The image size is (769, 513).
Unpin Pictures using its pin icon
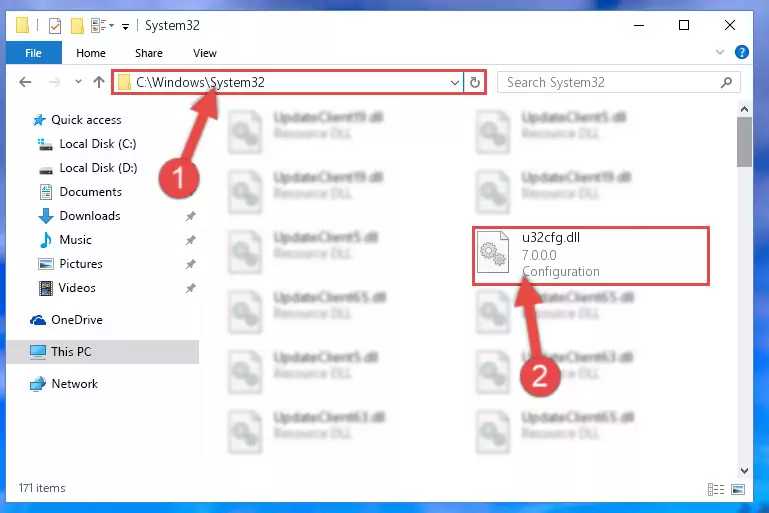[x=190, y=264]
